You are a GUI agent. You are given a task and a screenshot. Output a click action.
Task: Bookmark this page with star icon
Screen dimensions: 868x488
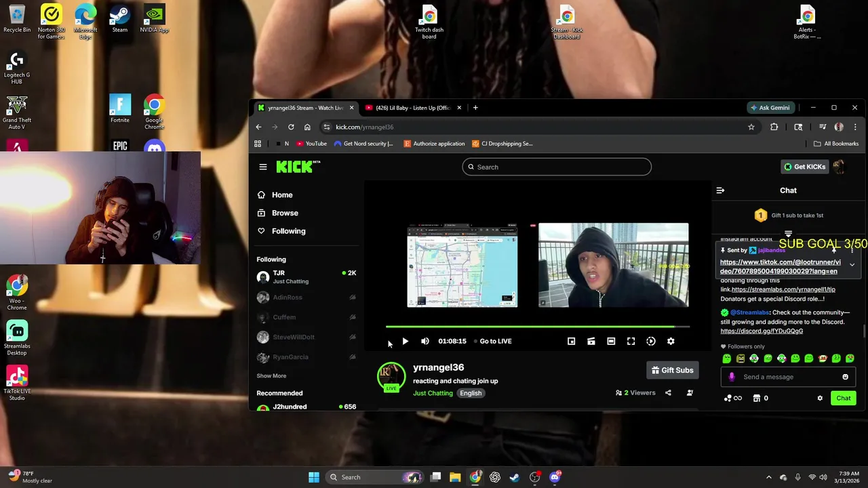(751, 127)
